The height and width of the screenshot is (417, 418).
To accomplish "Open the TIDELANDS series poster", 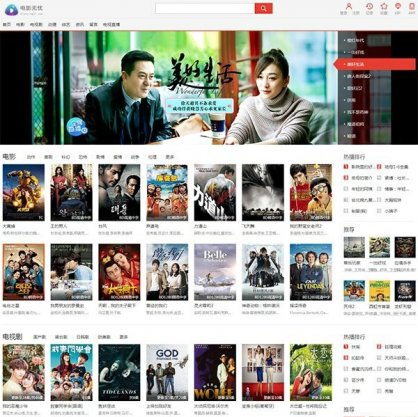I will (x=119, y=372).
